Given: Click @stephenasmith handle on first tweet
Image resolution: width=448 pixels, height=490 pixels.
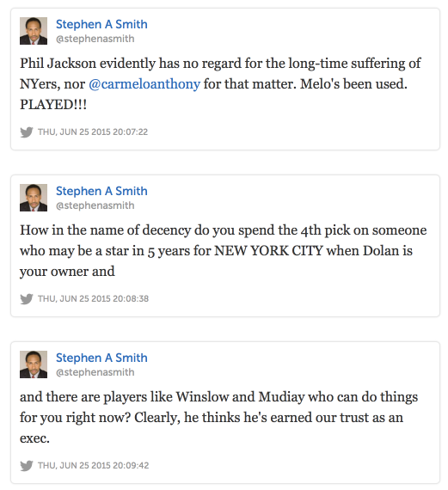Looking at the screenshot, I should tap(95, 39).
